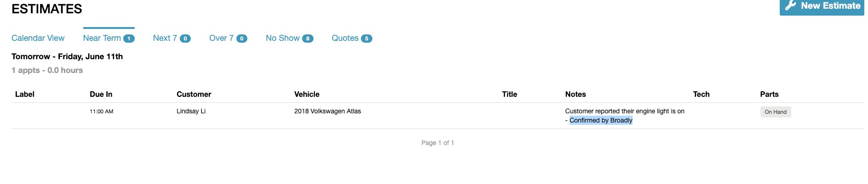Image resolution: width=868 pixels, height=184 pixels.
Task: Sort by the Due In column header
Action: coord(101,94)
